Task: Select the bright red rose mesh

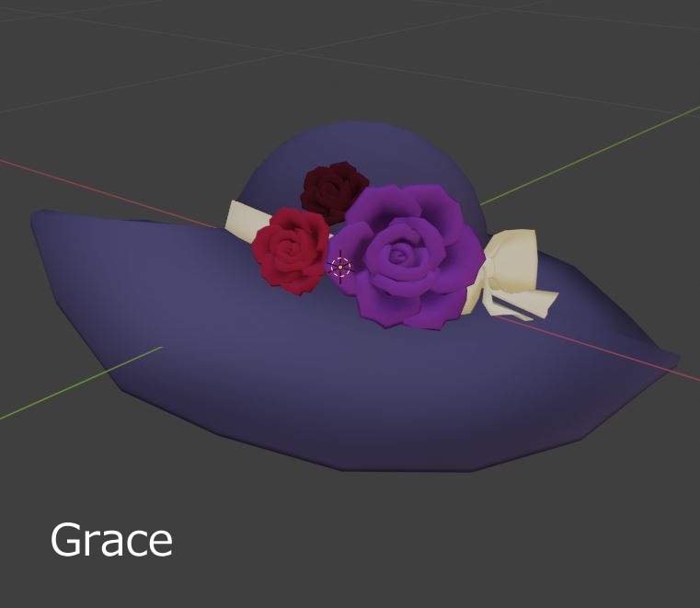Action: tap(291, 251)
